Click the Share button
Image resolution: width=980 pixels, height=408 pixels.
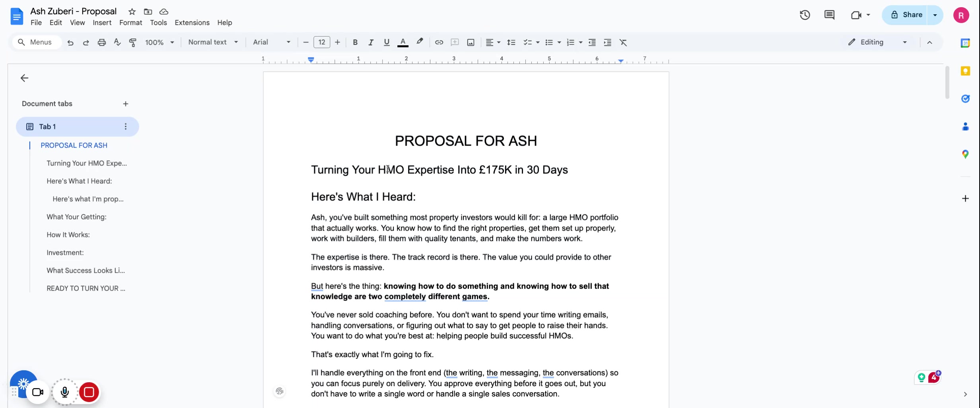[906, 15]
